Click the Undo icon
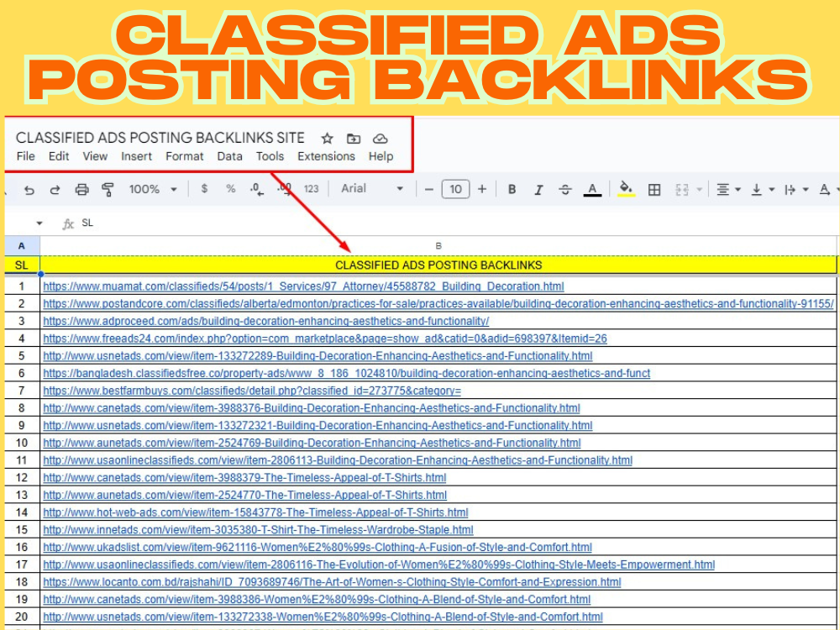The width and height of the screenshot is (840, 630). click(x=29, y=189)
